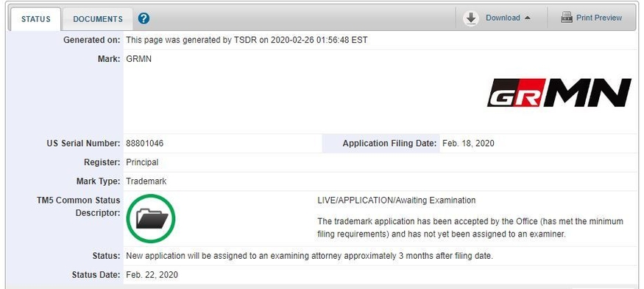The height and width of the screenshot is (289, 644).
Task: Click the green circled folder status icon
Action: pyautogui.click(x=151, y=219)
